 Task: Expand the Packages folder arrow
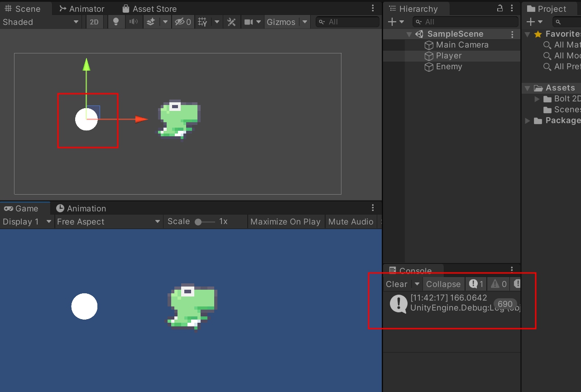528,121
